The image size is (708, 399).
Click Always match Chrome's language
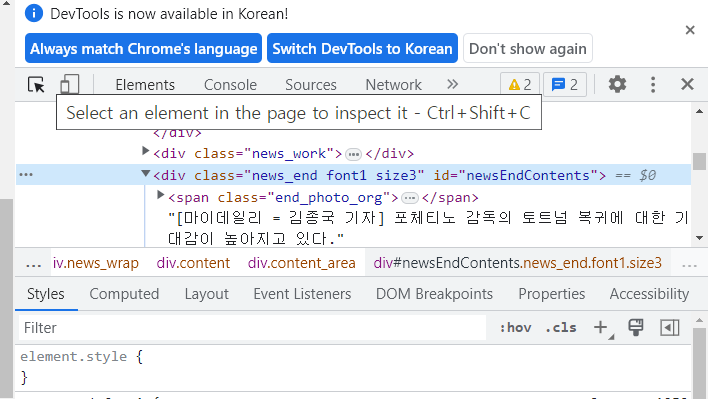[x=144, y=48]
